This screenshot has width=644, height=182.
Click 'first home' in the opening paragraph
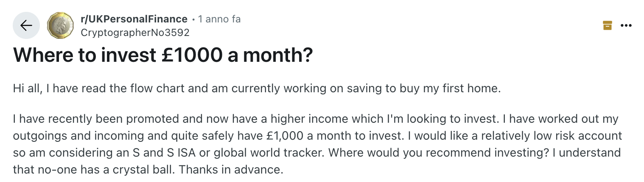pyautogui.click(x=477, y=90)
